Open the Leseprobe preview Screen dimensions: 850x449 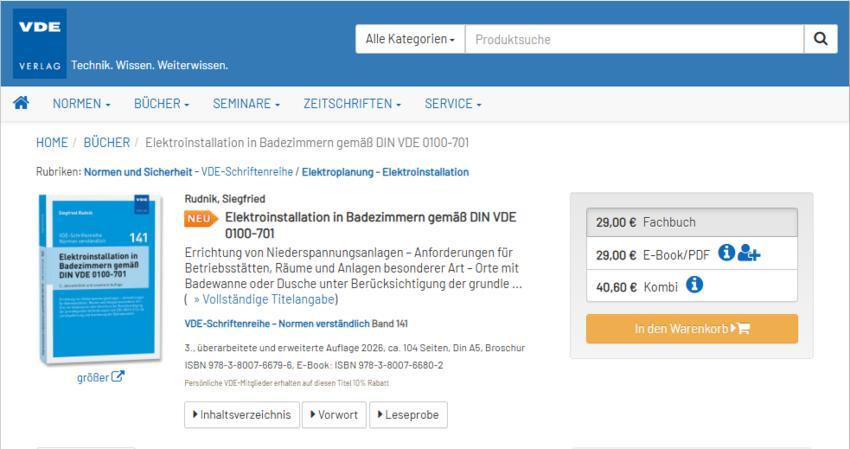pos(408,415)
